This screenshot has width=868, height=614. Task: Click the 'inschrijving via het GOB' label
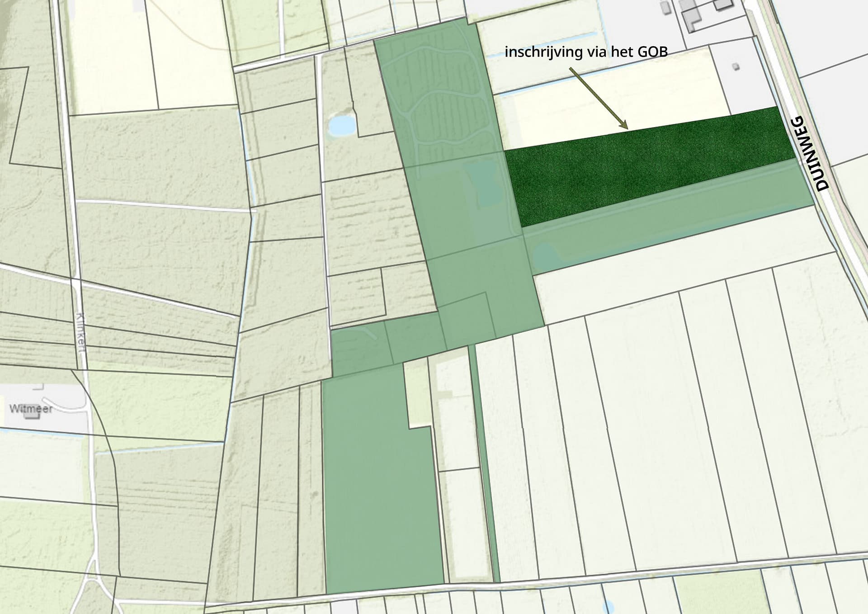coord(586,52)
